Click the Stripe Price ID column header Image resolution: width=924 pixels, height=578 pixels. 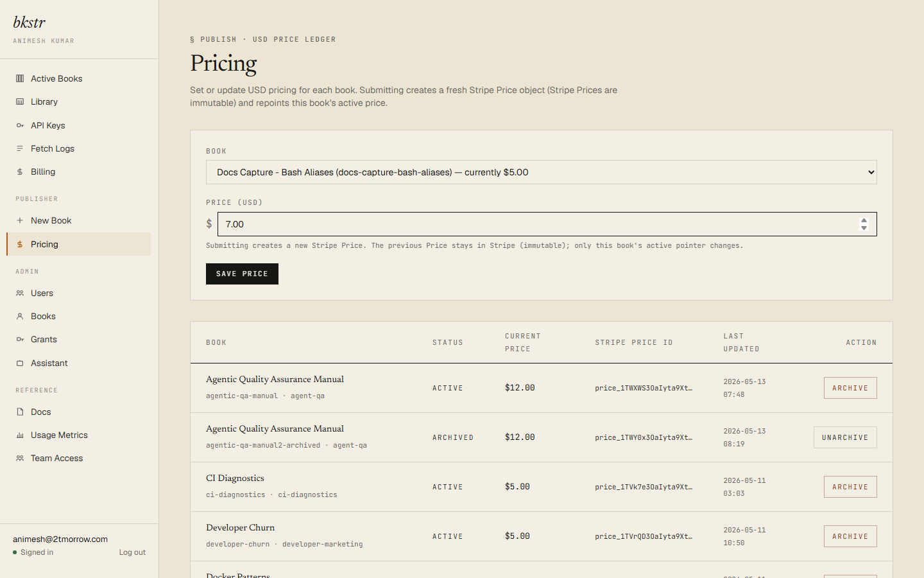[634, 342]
